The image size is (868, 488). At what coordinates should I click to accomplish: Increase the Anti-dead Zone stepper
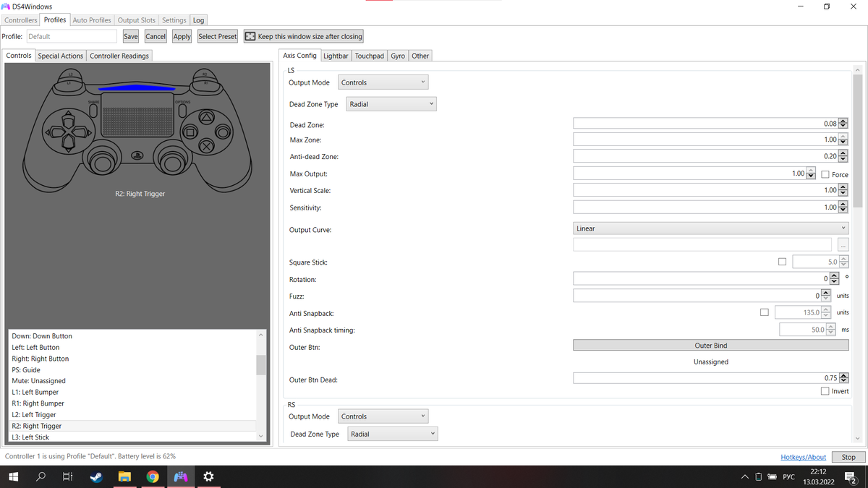[843, 154]
